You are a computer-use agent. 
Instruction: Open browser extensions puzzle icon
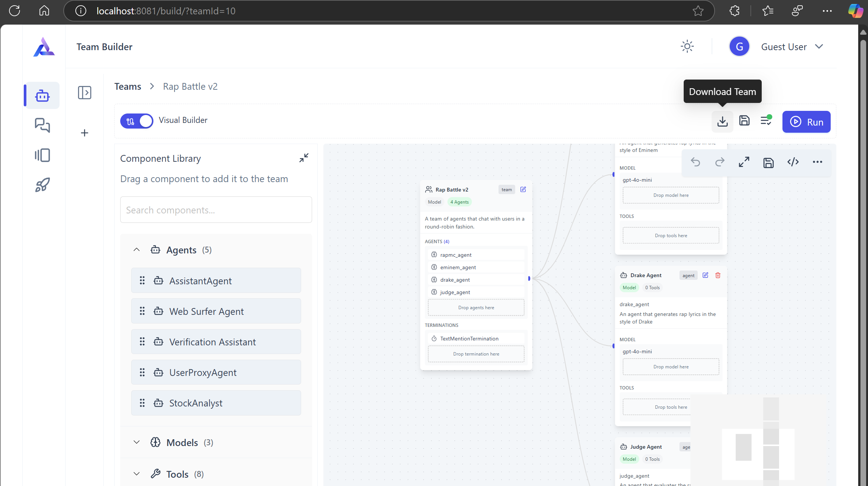tap(735, 11)
